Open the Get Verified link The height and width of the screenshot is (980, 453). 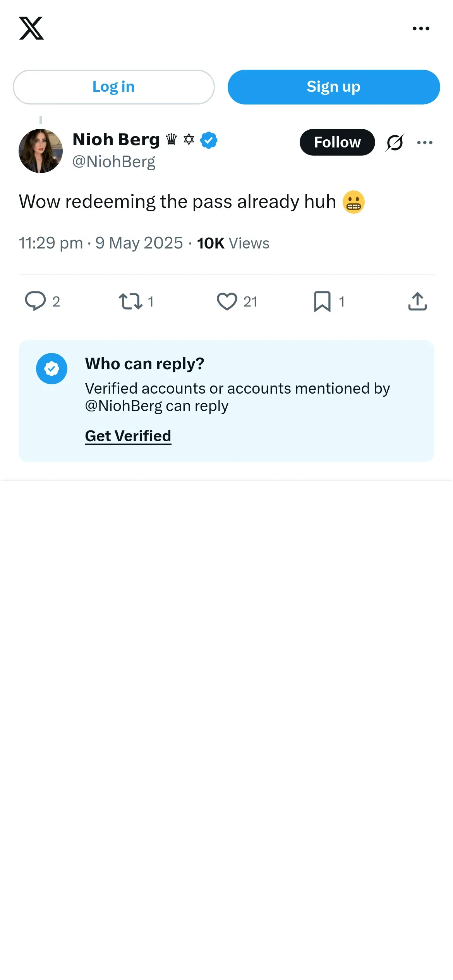tap(128, 436)
